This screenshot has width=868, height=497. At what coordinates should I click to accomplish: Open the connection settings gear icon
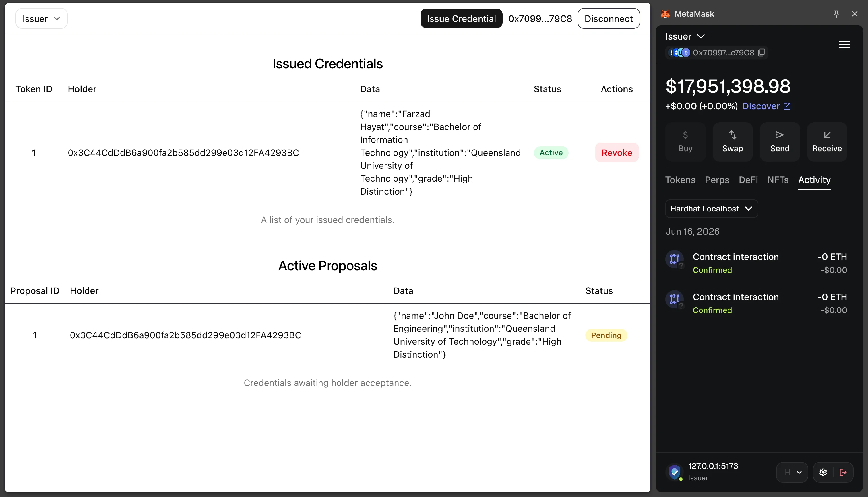point(823,472)
